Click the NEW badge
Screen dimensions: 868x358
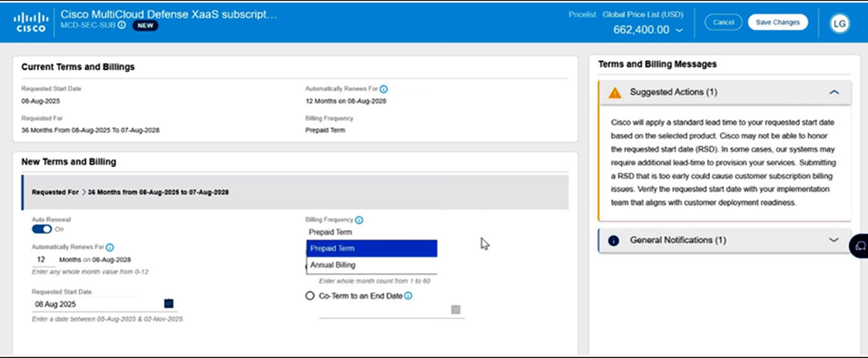146,25
